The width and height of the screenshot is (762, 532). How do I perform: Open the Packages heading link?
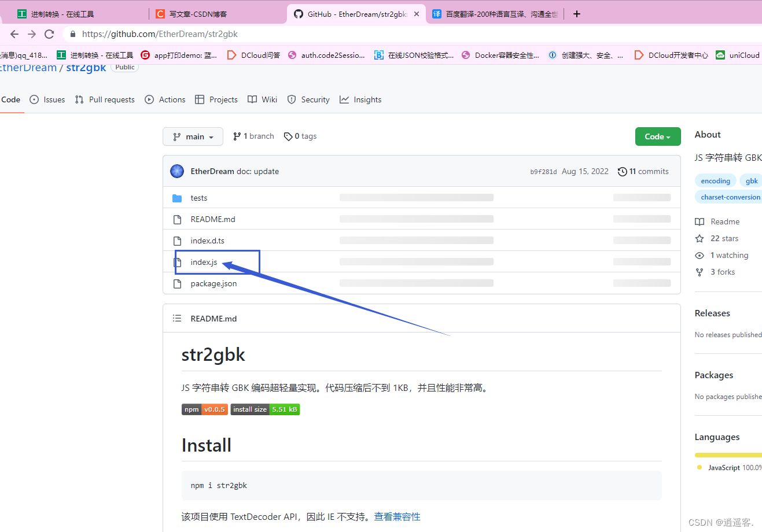tap(714, 375)
